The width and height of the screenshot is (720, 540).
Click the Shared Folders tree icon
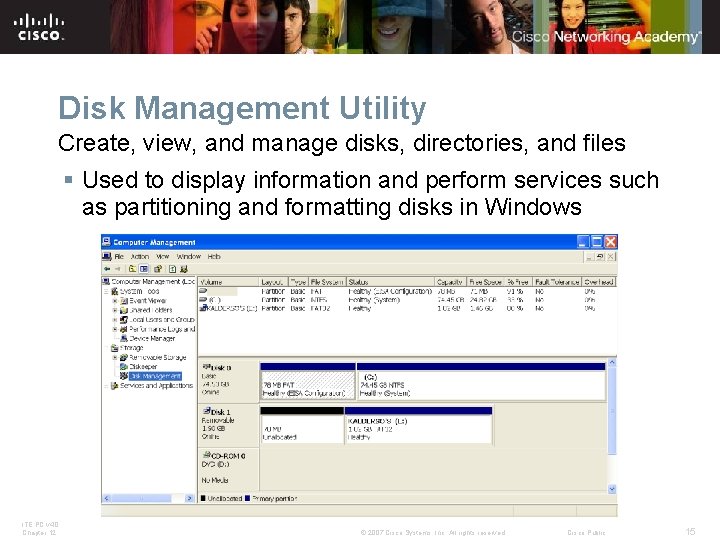click(x=124, y=310)
